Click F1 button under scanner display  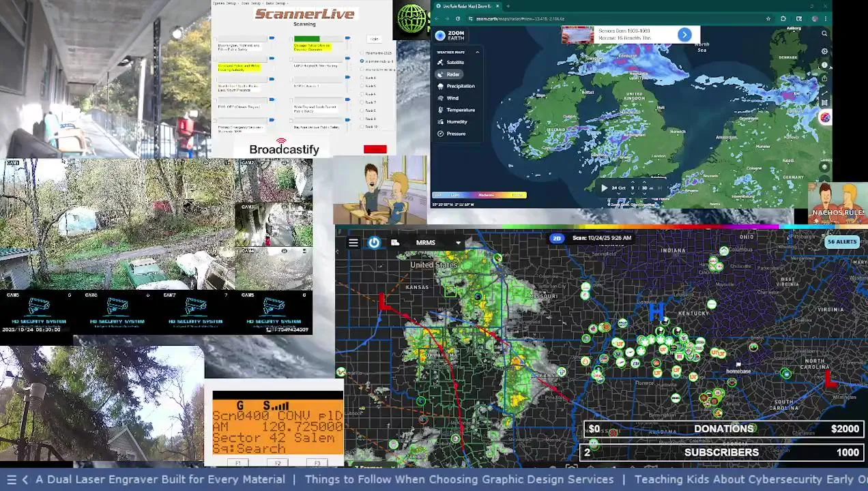(x=238, y=464)
